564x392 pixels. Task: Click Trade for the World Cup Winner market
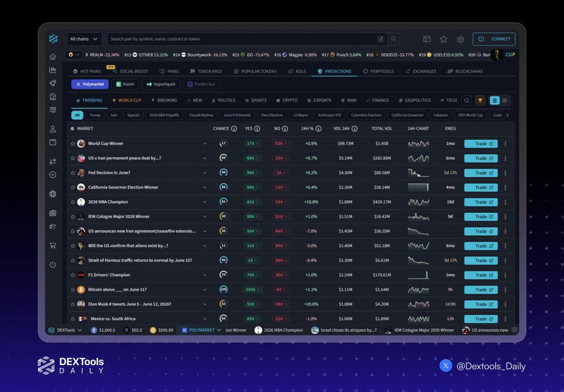coord(481,144)
